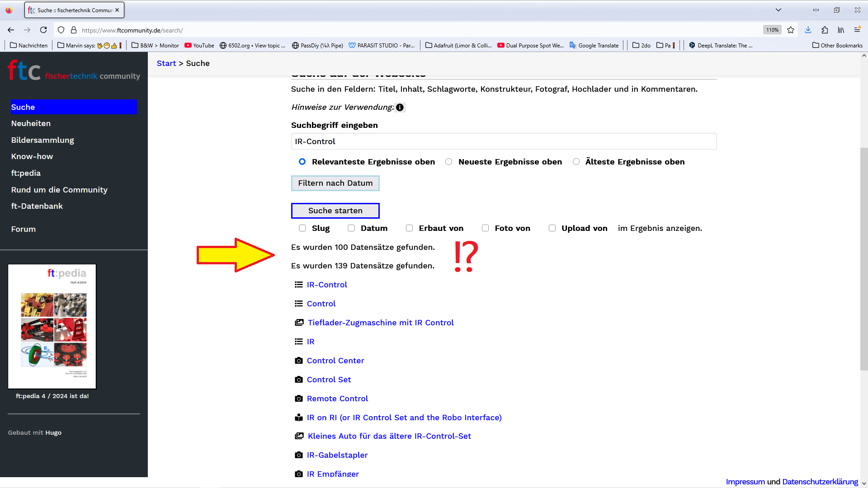The width and height of the screenshot is (868, 488).
Task: Expand the Filtern nach Datum section
Action: [x=335, y=183]
